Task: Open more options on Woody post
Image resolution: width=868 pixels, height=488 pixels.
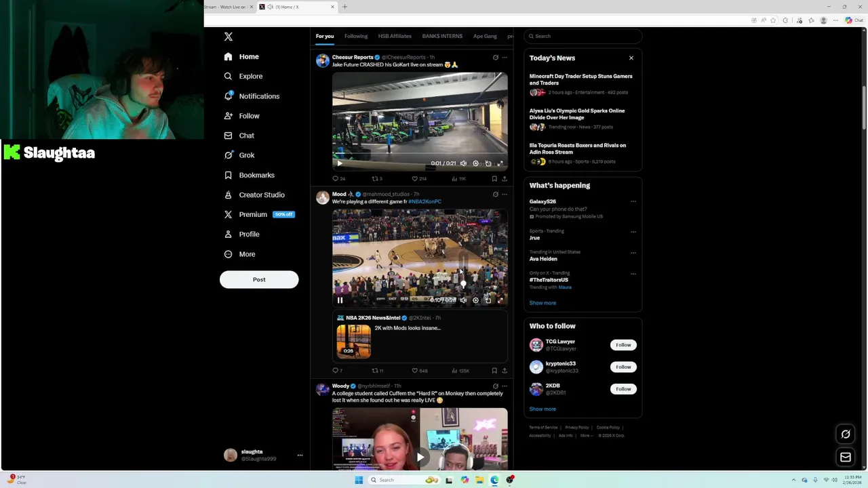Action: click(504, 386)
